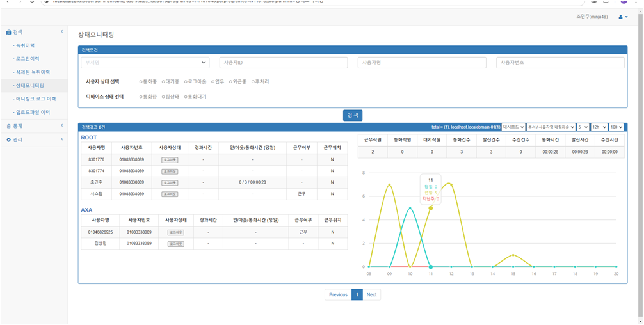Click the 수신시간 value 00:00:00

point(609,152)
